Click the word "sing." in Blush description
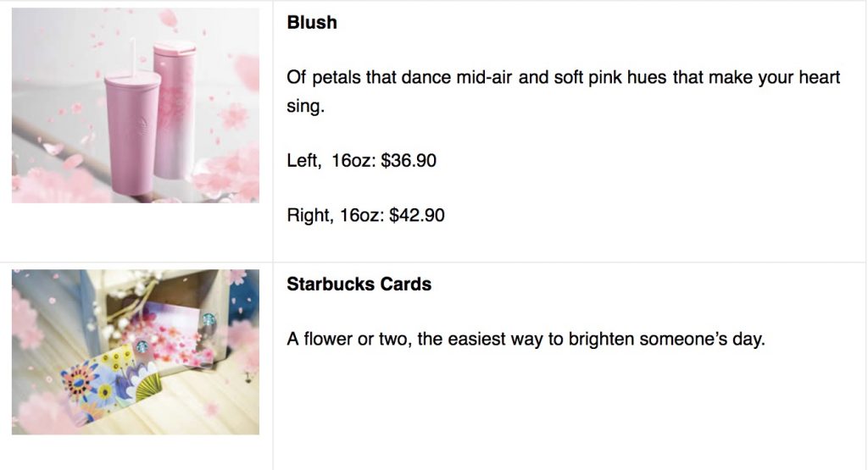The width and height of the screenshot is (868, 470). [305, 108]
